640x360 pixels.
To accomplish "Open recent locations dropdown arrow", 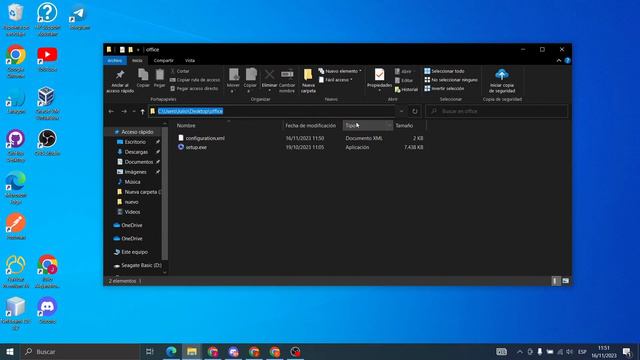I will tap(134, 111).
